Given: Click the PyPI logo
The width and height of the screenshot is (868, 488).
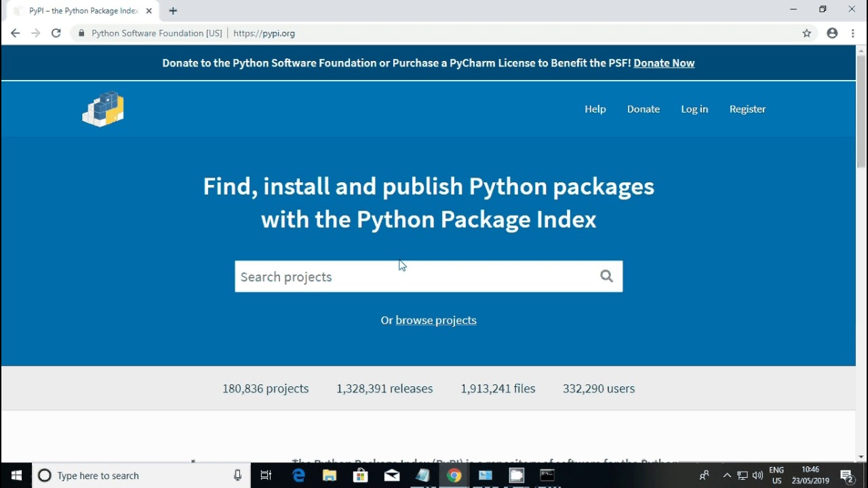Looking at the screenshot, I should pyautogui.click(x=103, y=108).
